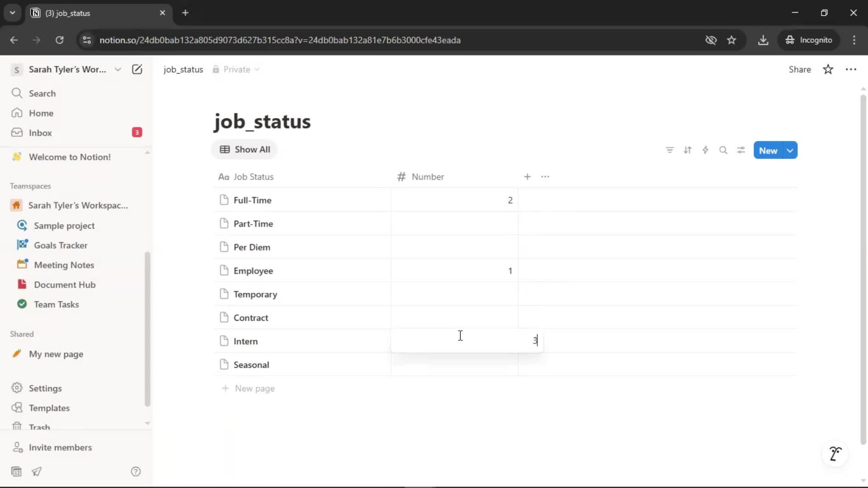Click the blue New button
Screen dimensions: 868x488
click(x=768, y=150)
